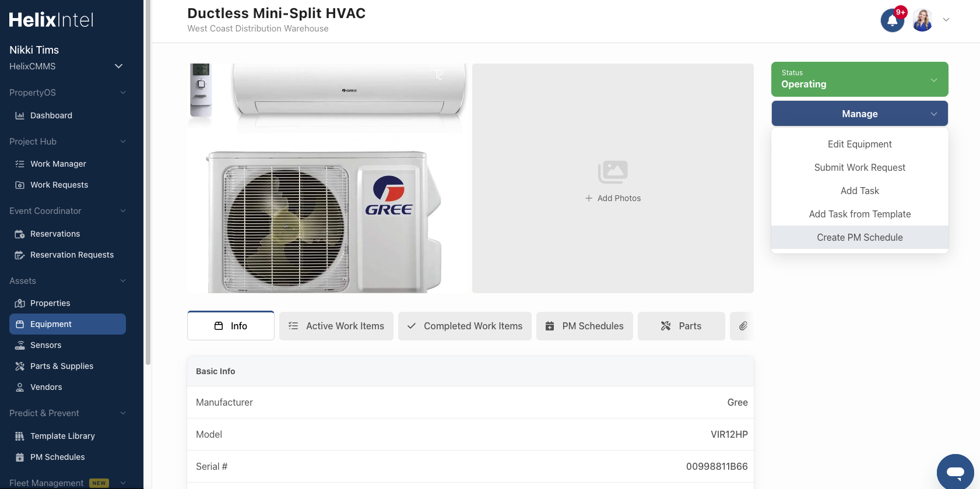Click the sidebar scrollbar

pos(148,182)
